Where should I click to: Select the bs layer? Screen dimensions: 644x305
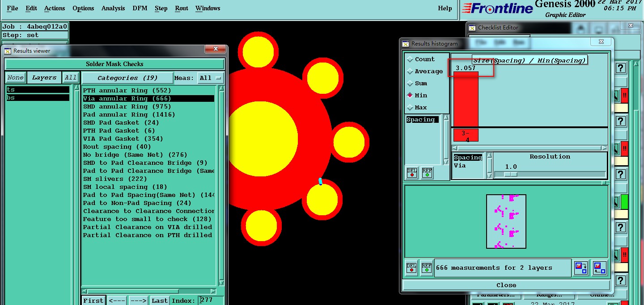click(38, 98)
